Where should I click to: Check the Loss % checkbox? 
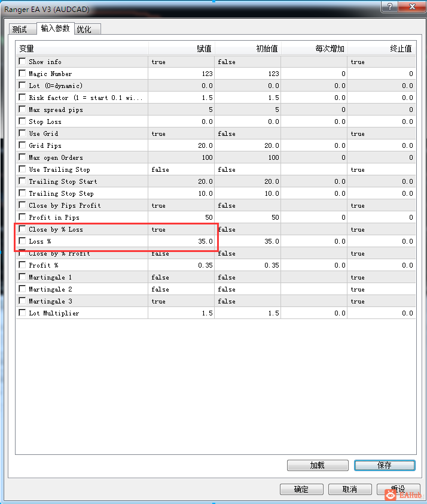tap(22, 241)
